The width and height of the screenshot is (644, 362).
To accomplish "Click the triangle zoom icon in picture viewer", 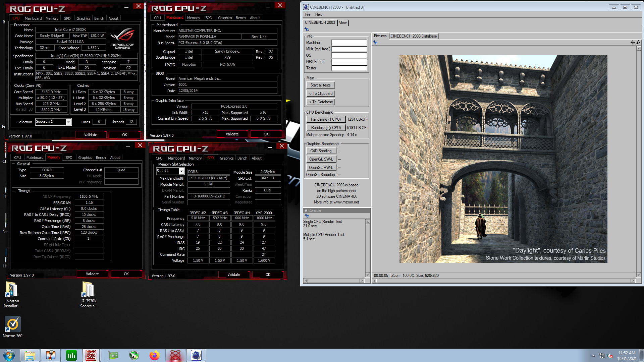I will pos(638,43).
